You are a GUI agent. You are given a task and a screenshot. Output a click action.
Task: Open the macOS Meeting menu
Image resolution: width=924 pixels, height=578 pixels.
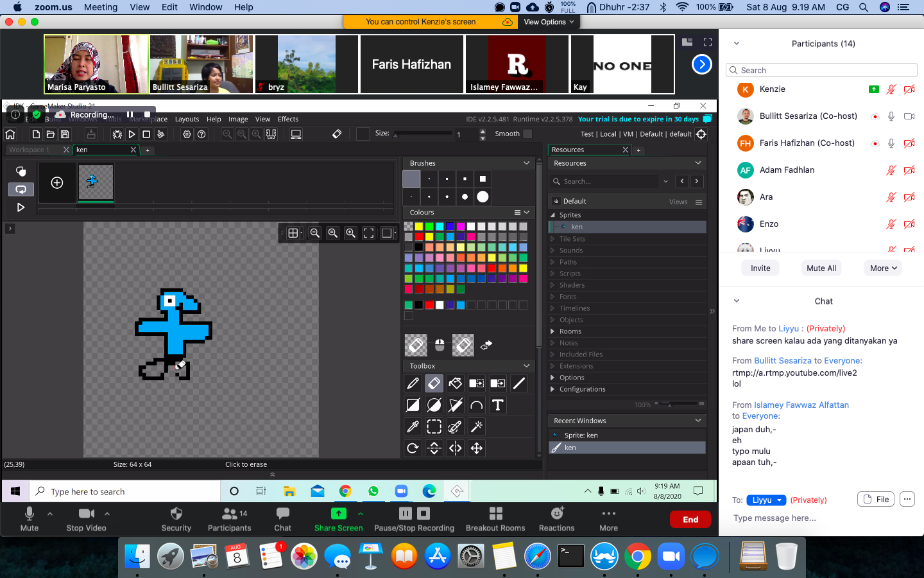click(x=101, y=7)
